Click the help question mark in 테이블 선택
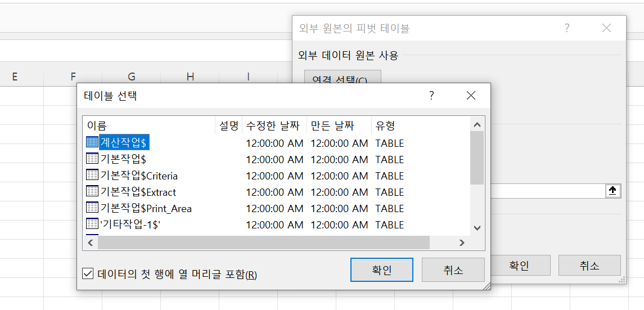The width and height of the screenshot is (644, 310). coord(431,96)
